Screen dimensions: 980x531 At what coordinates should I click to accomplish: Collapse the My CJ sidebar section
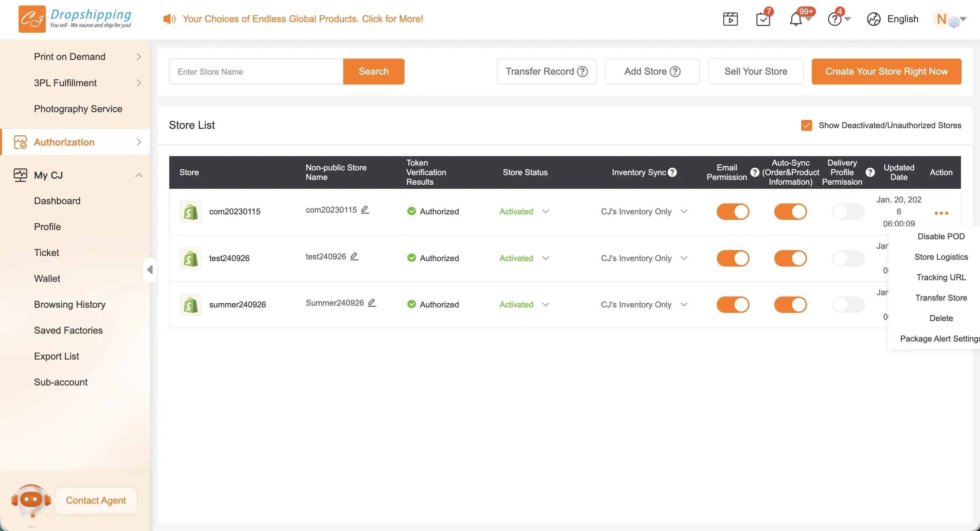coord(139,175)
